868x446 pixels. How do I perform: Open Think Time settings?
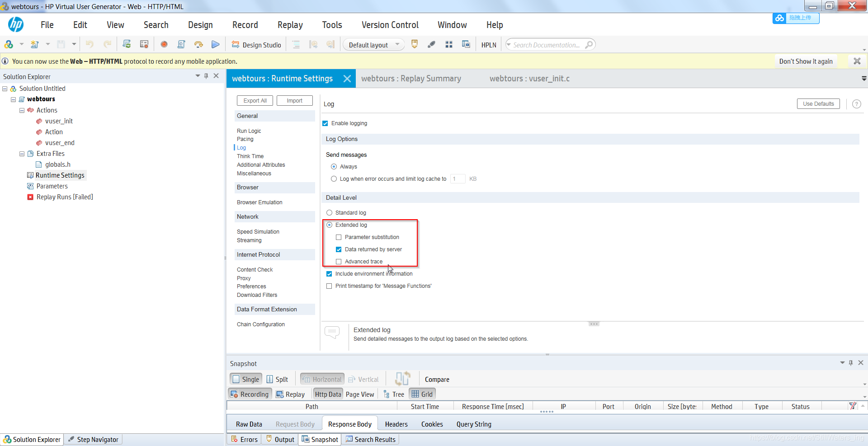point(250,156)
